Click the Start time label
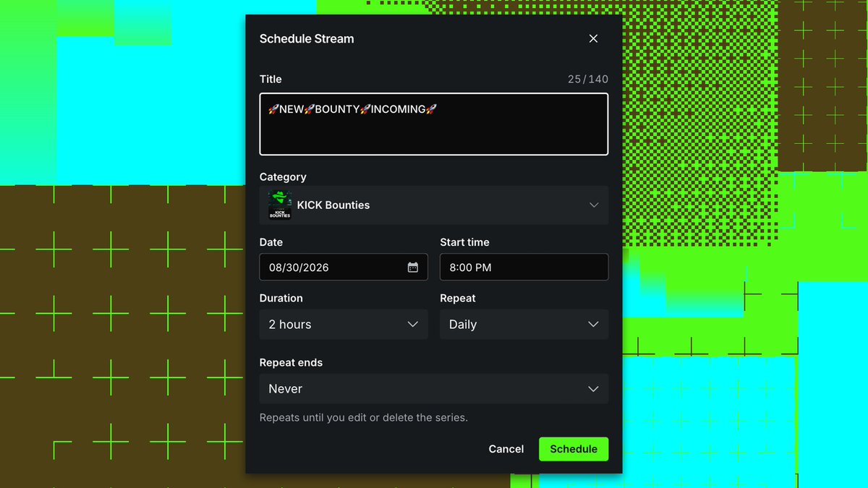 click(464, 242)
